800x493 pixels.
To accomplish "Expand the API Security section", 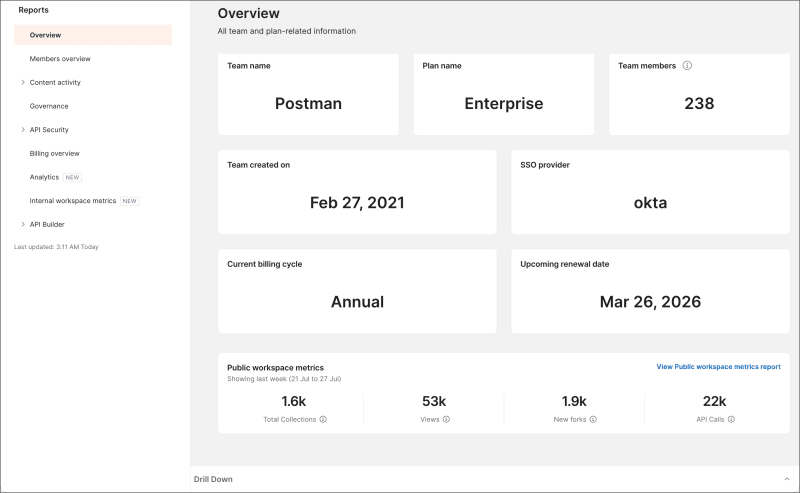I will (x=23, y=130).
